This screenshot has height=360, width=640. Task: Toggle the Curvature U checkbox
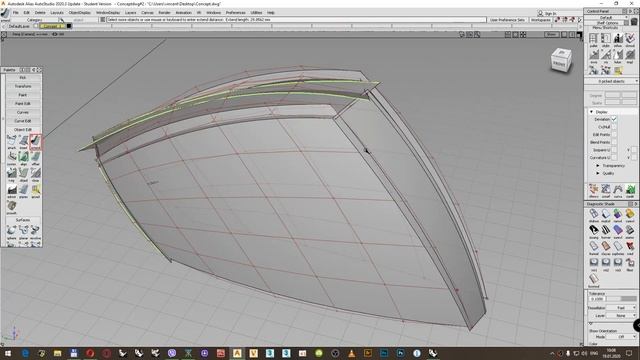(x=613, y=157)
